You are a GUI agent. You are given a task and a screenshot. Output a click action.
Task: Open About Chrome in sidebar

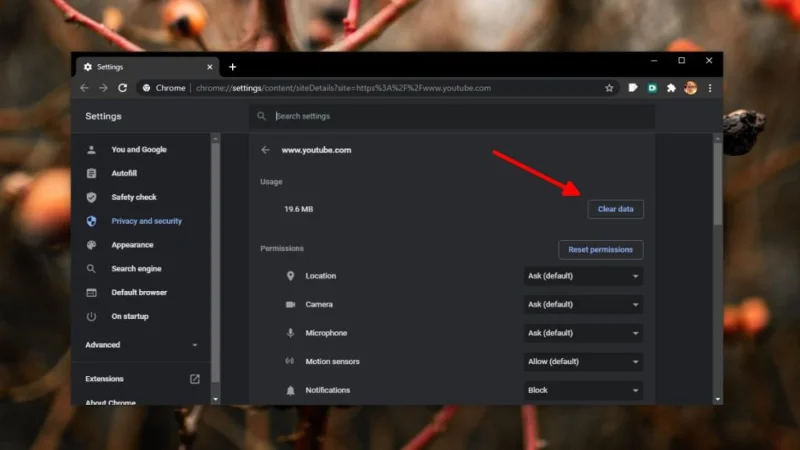click(x=110, y=402)
